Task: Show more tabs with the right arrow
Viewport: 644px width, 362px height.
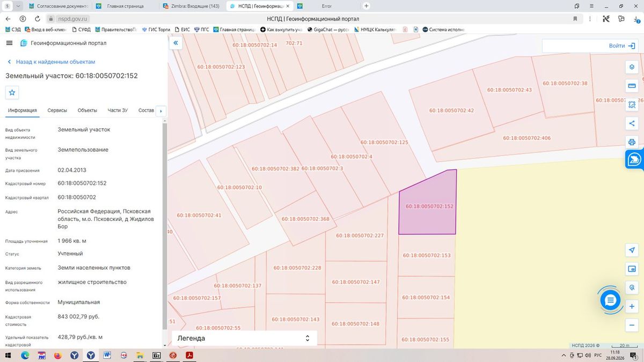Action: 160,111
